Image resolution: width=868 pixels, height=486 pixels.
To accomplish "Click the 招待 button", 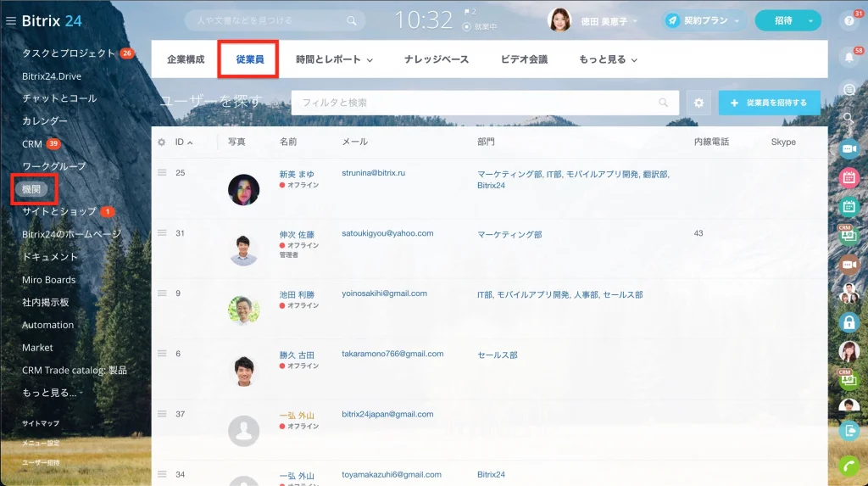I will click(782, 21).
